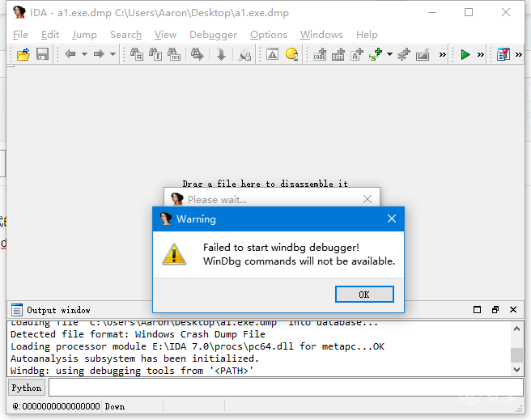Click 'Windbg: using debugging tools from' line
This screenshot has width=531, height=420.
tap(132, 371)
